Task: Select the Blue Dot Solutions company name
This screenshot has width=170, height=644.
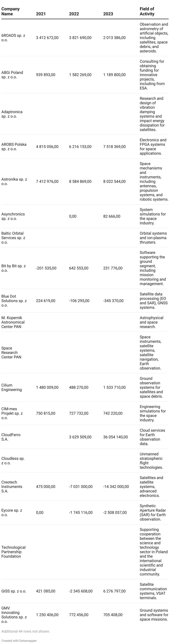Action: [x=14, y=301]
